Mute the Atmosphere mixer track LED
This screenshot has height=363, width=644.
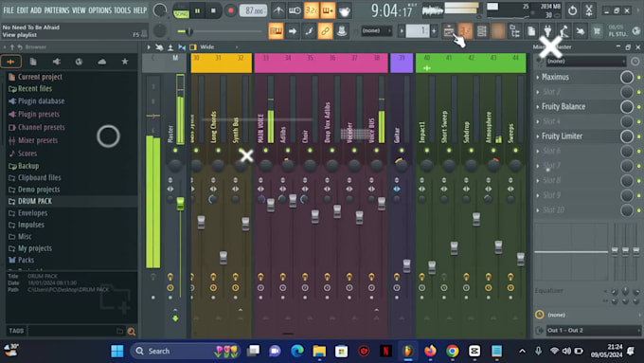(493, 151)
